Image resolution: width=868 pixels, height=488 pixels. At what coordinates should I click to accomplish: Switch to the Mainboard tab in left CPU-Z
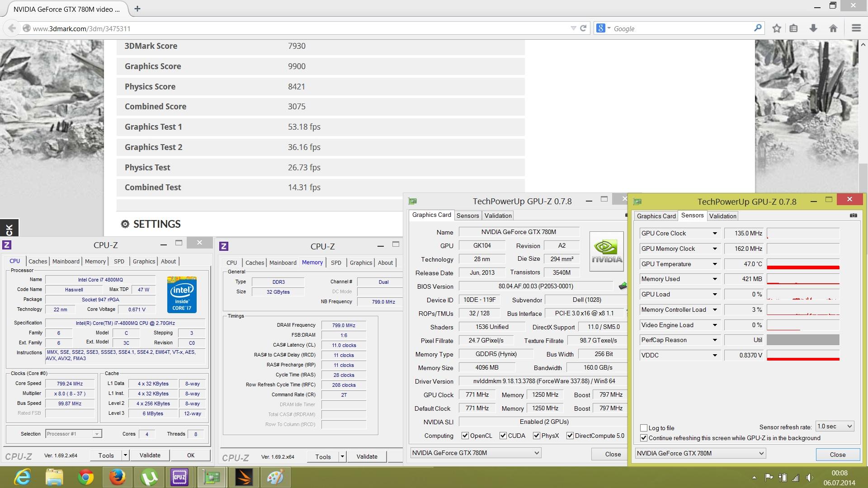[x=66, y=261]
